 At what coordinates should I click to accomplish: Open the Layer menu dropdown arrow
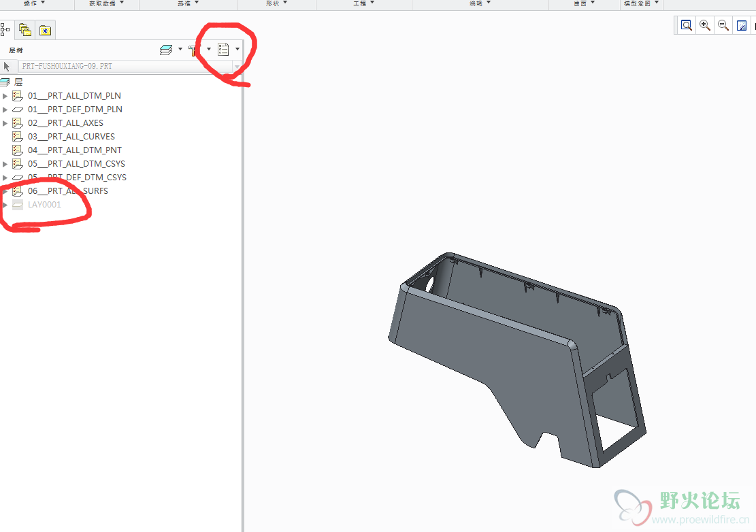coord(180,49)
